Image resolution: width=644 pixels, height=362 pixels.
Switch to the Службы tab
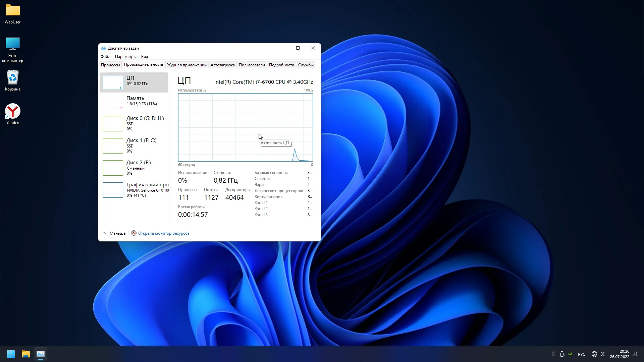[306, 65]
